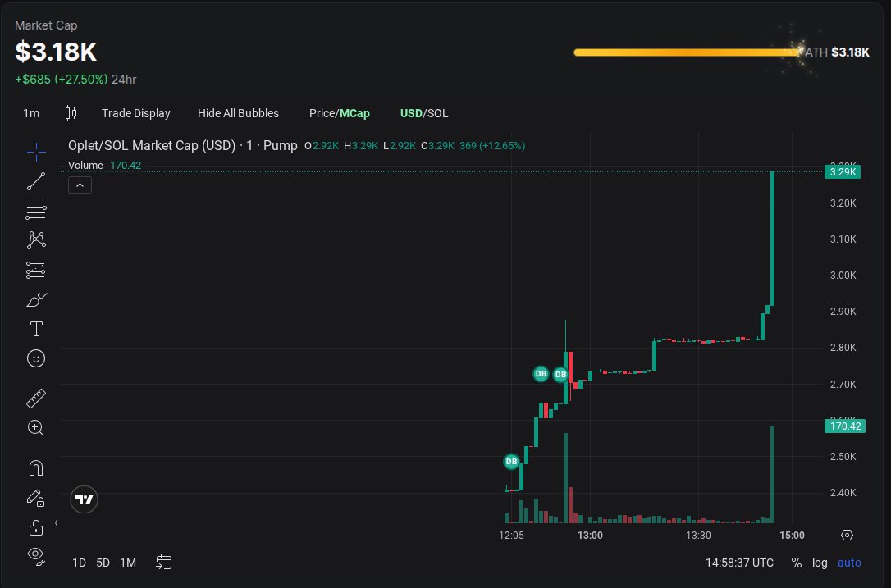Toggle the magnet snap mode
Viewport: 891px width, 588px height.
(36, 468)
